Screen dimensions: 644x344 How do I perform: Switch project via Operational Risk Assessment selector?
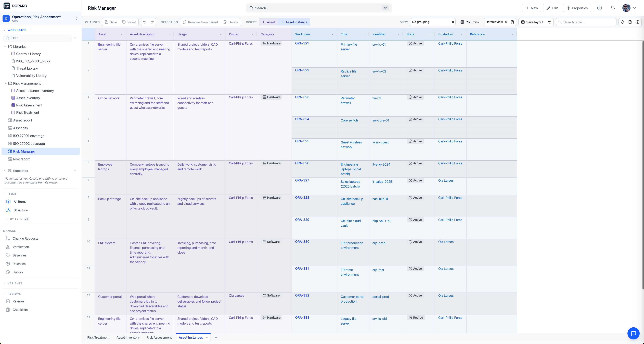[x=41, y=19]
